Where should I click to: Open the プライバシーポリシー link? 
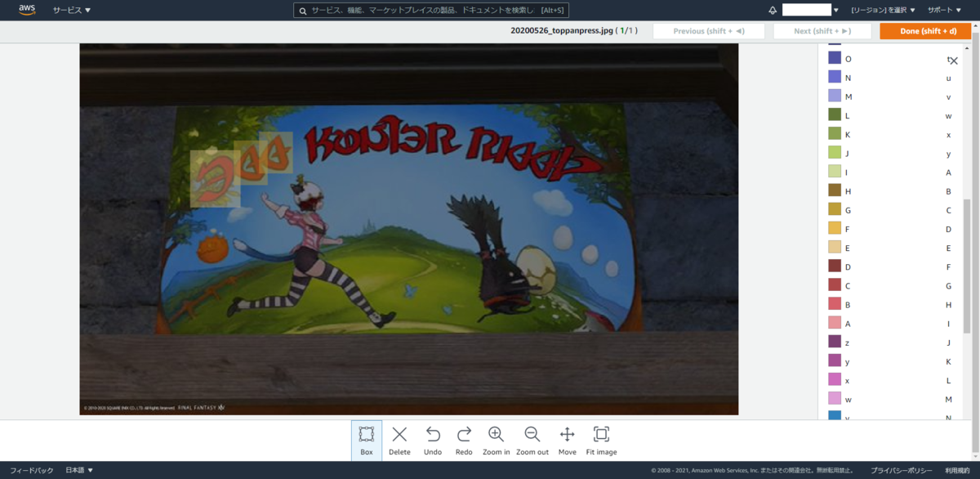pos(901,470)
